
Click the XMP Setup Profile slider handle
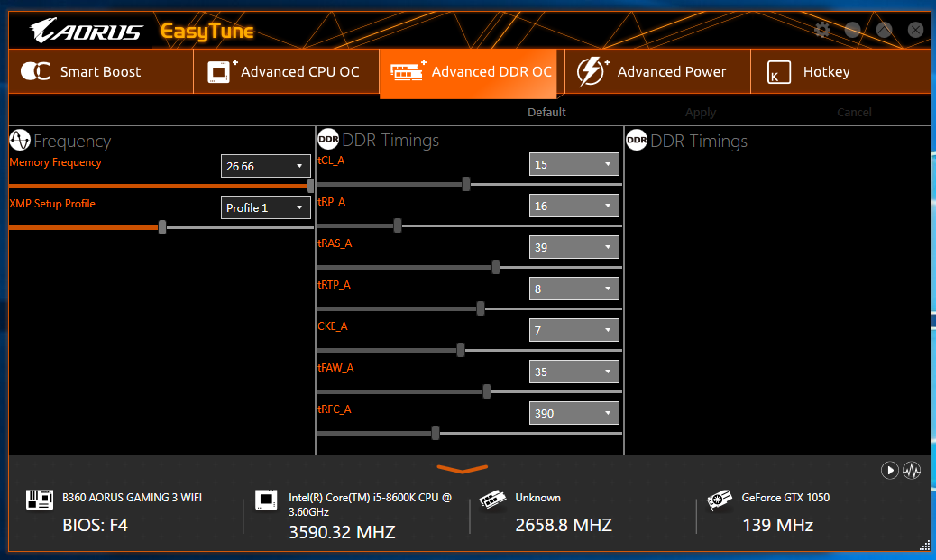tap(161, 227)
